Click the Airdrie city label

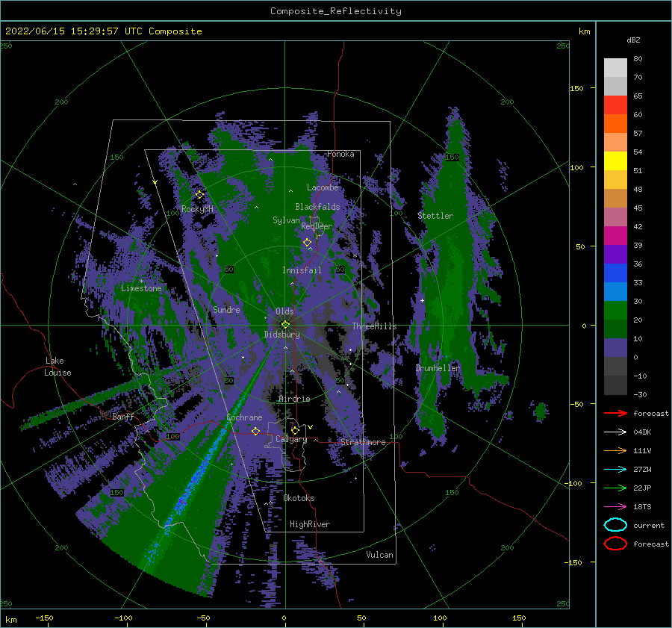pyautogui.click(x=294, y=399)
